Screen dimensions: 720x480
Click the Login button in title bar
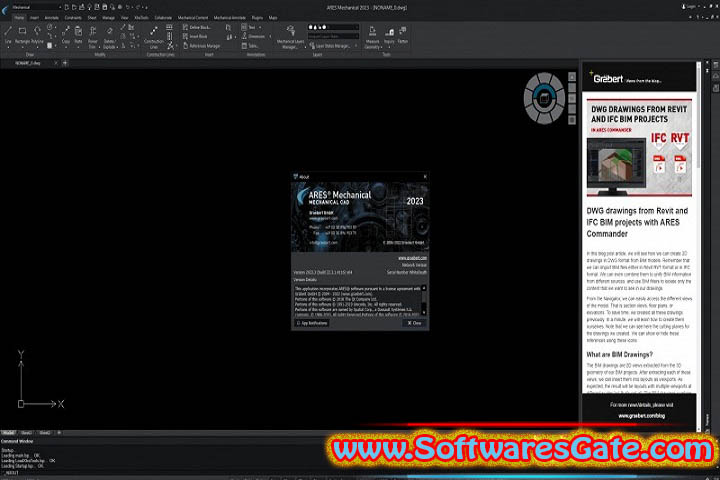tap(690, 7)
